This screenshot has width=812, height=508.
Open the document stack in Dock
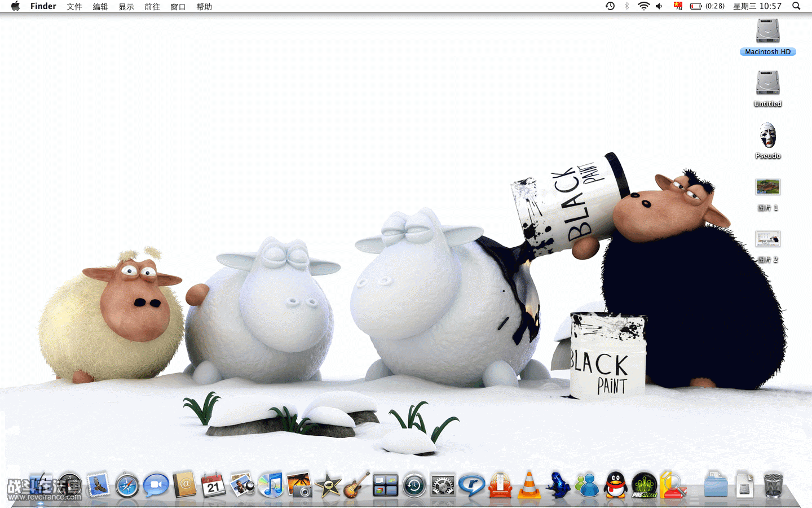(745, 485)
